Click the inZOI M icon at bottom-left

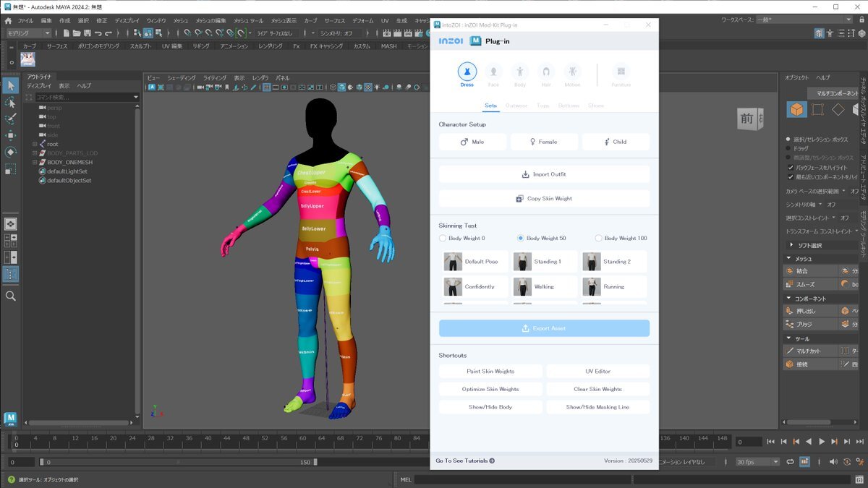pyautogui.click(x=10, y=419)
